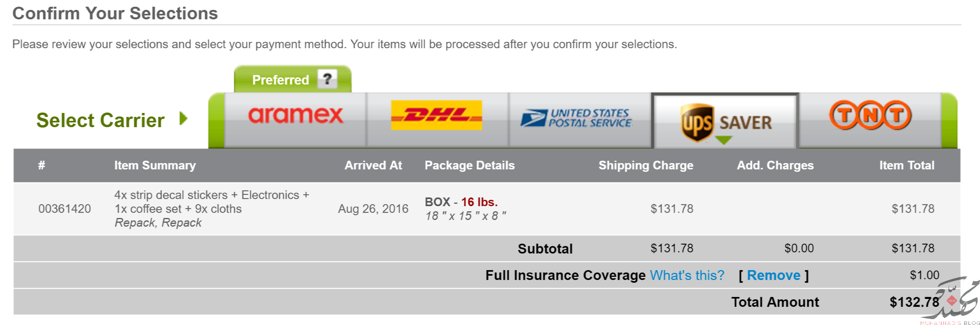The height and width of the screenshot is (325, 980).
Task: Click the green arrow beside Select Carrier
Action: tap(183, 118)
